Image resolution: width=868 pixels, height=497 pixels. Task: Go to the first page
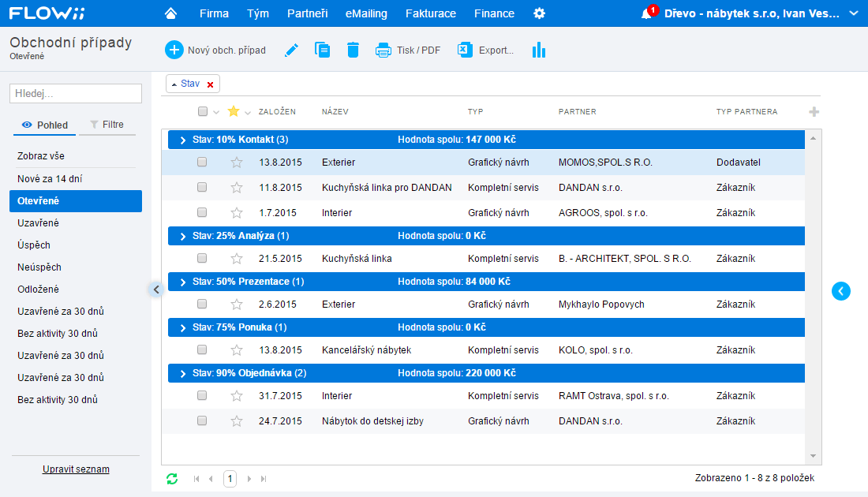196,479
